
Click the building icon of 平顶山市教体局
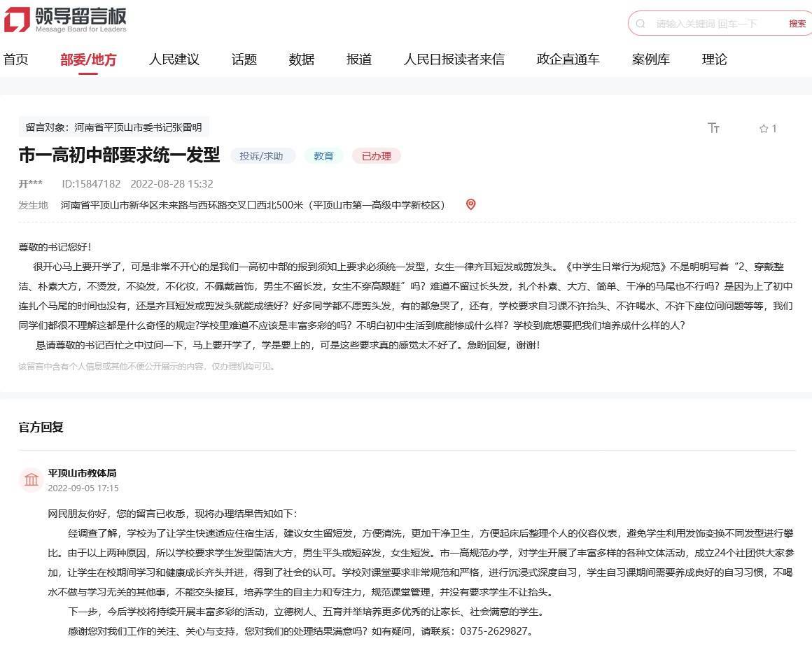tap(31, 480)
